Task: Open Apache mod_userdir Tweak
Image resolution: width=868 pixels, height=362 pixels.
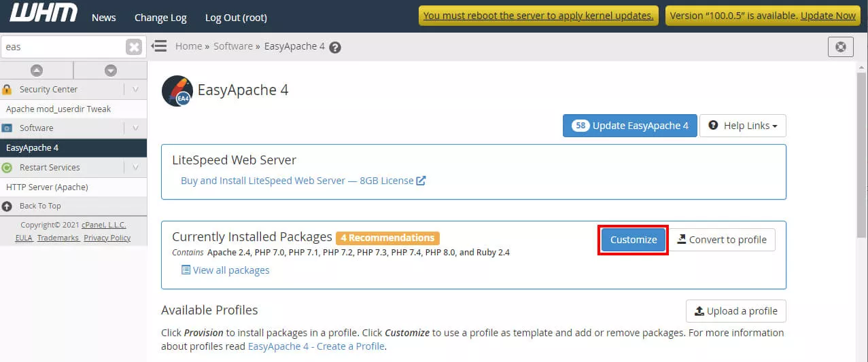Action: pos(58,109)
